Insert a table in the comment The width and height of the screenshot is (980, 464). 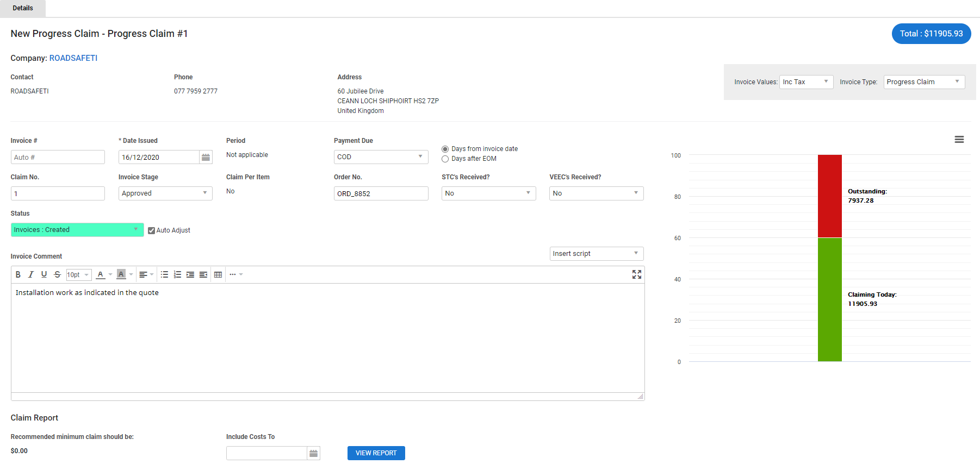(218, 274)
